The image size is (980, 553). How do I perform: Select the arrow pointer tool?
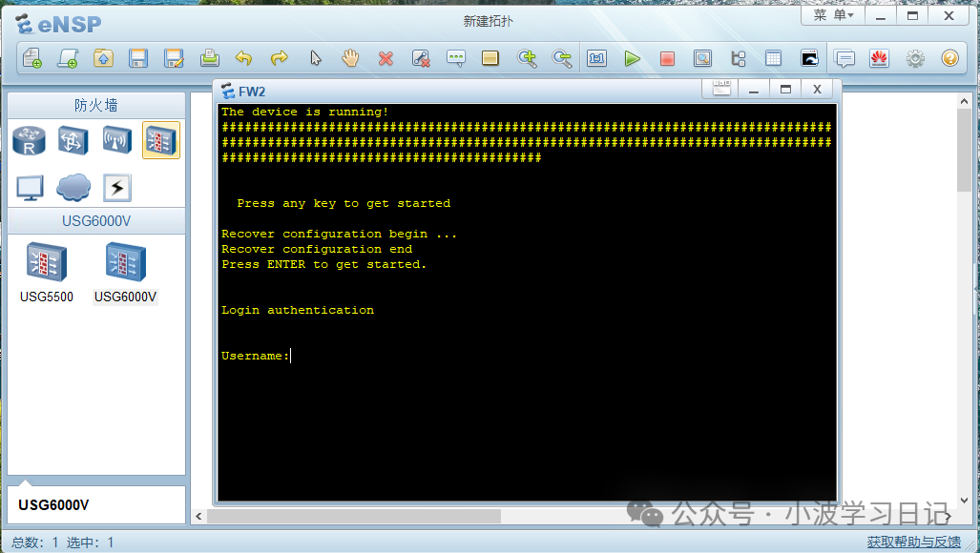(316, 59)
